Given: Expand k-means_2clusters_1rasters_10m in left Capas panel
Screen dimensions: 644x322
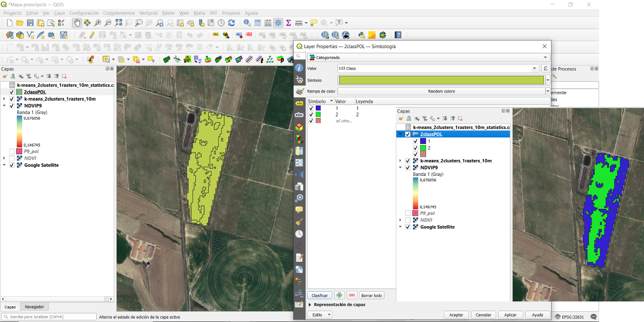Looking at the screenshot, I should pos(4,99).
